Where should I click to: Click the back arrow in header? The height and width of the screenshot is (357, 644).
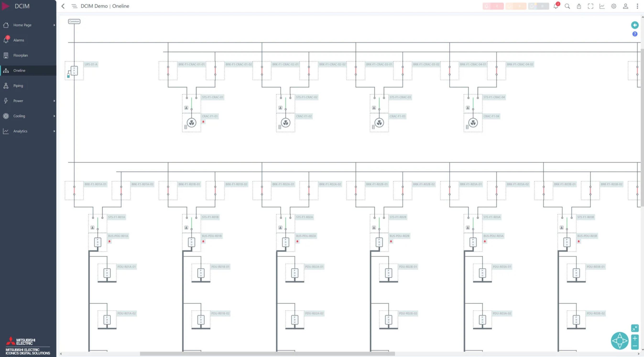pyautogui.click(x=63, y=6)
